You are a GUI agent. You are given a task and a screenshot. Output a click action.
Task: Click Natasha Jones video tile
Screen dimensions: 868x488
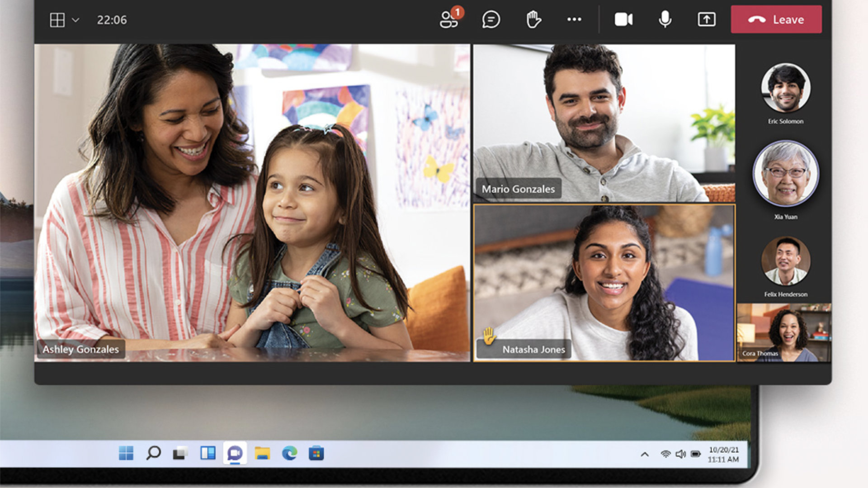click(x=604, y=283)
